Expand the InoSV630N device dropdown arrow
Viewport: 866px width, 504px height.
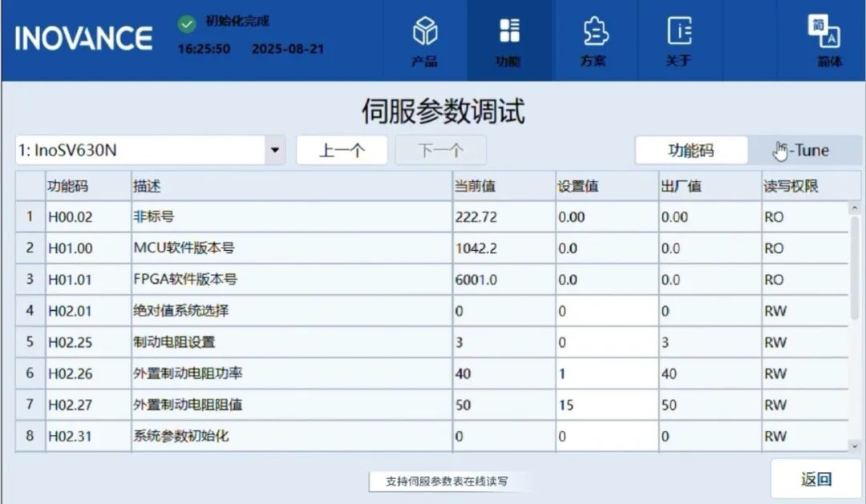[275, 150]
